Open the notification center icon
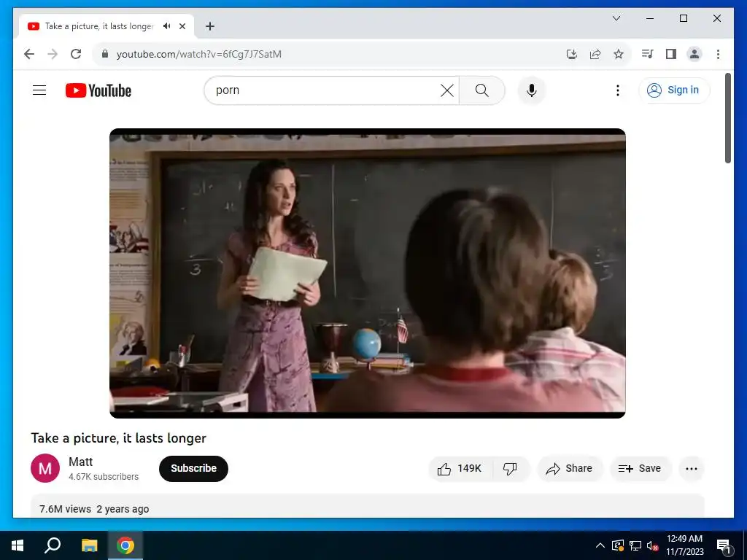The height and width of the screenshot is (560, 747). 724,545
